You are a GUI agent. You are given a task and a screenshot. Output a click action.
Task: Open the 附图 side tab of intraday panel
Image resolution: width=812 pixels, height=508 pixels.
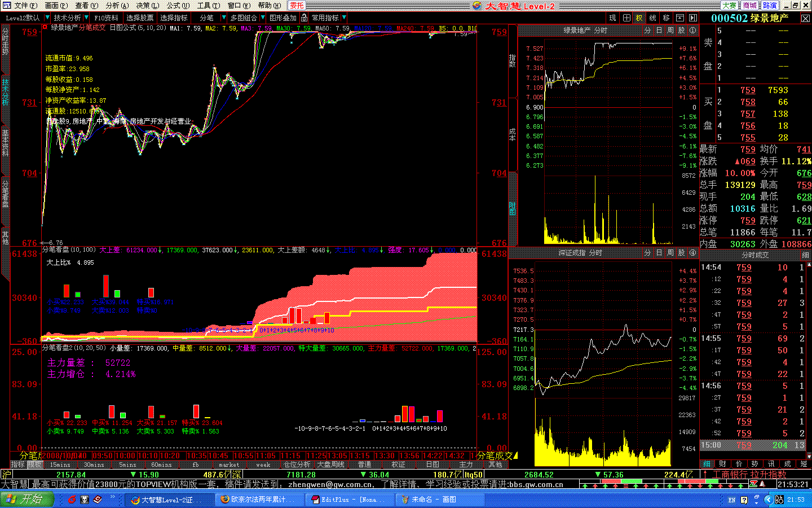[x=512, y=209]
